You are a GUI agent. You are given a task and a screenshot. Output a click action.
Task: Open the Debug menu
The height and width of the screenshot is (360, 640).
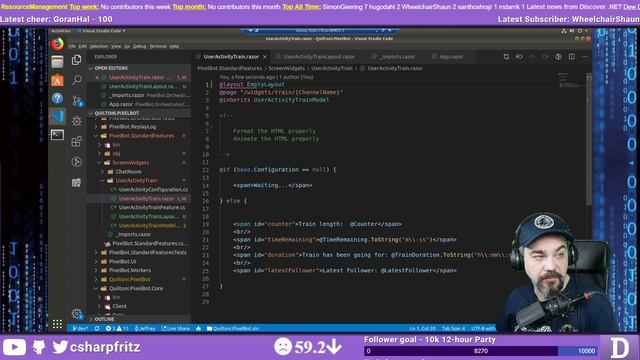[139, 46]
